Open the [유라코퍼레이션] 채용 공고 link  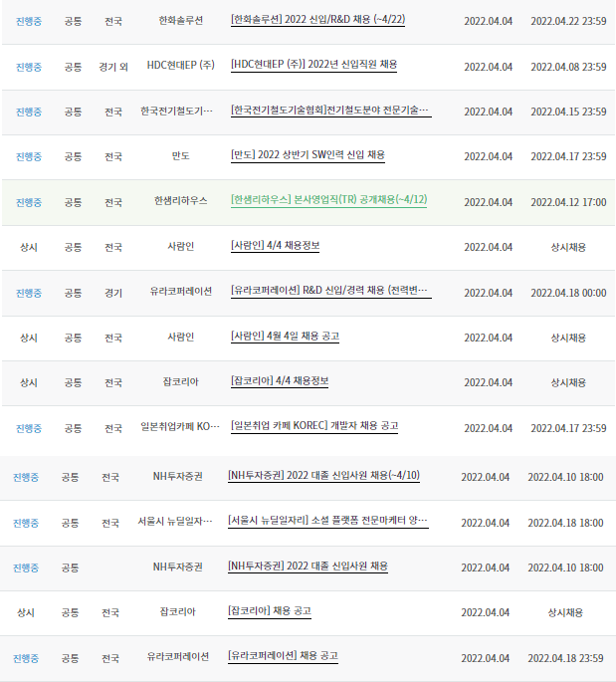coord(283,657)
